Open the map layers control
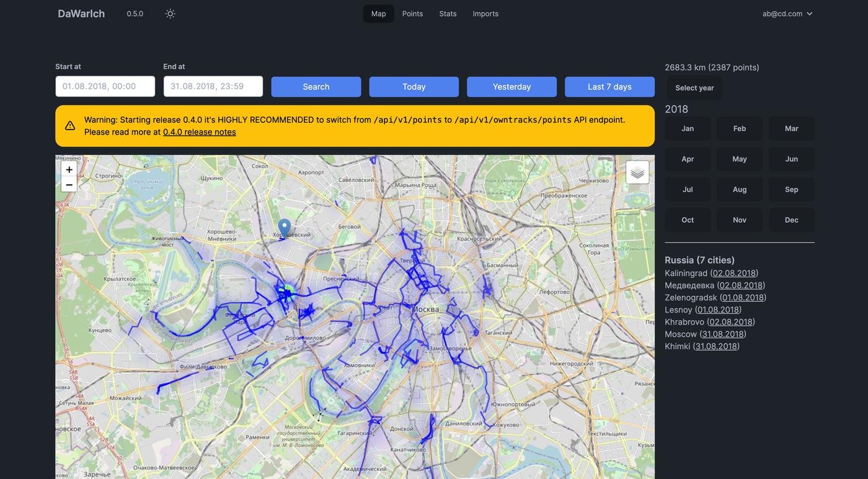Image resolution: width=868 pixels, height=479 pixels. (637, 172)
